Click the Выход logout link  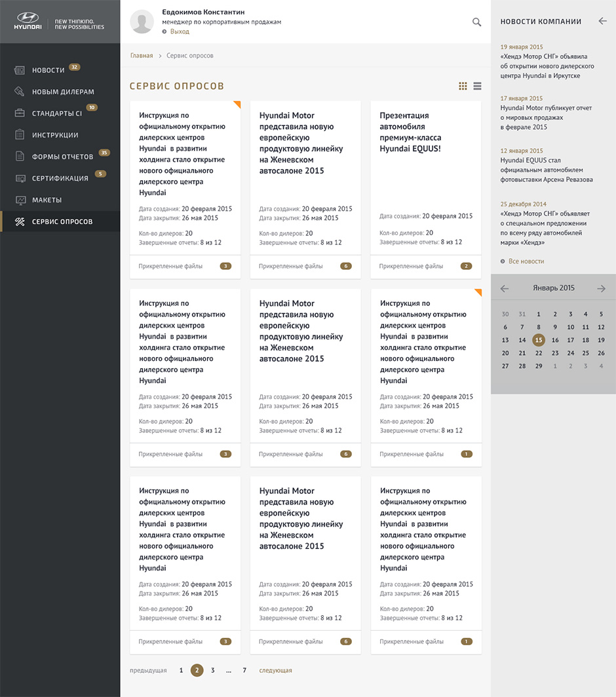180,31
